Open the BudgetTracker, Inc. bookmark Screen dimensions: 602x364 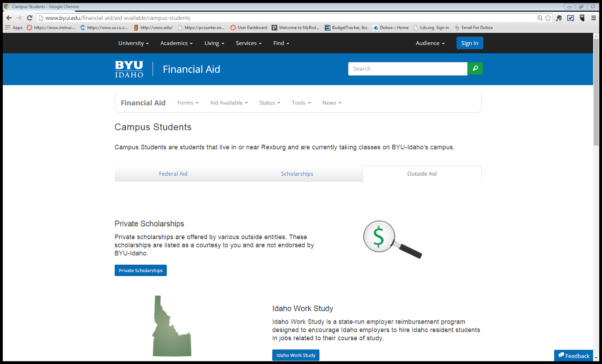pyautogui.click(x=347, y=27)
